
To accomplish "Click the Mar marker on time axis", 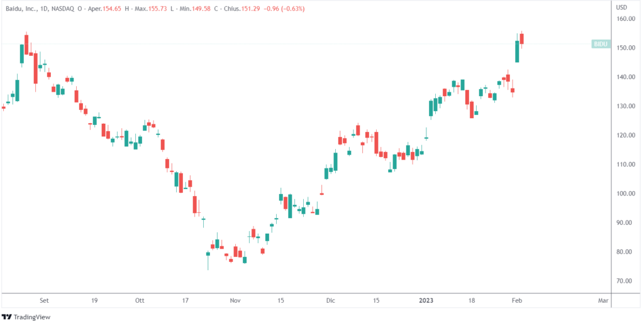I will point(602,301).
